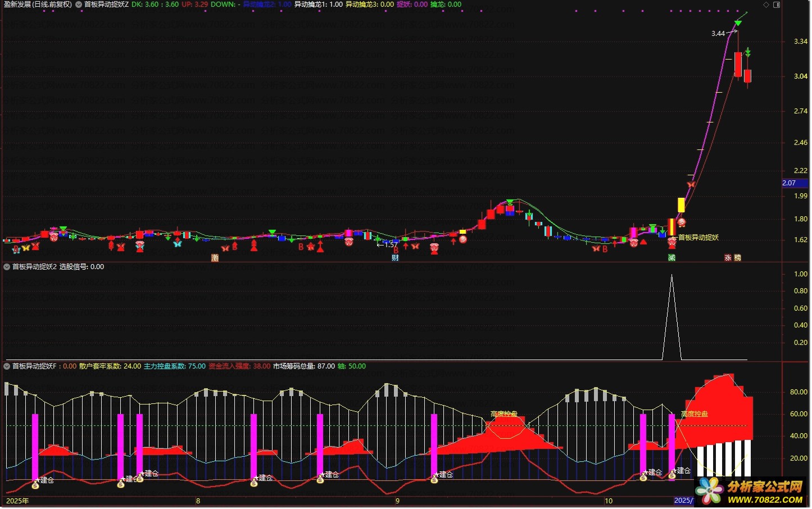The height and width of the screenshot is (509, 812).
Task: Click the highlighted 2025 date on the time axis
Action: (x=684, y=501)
